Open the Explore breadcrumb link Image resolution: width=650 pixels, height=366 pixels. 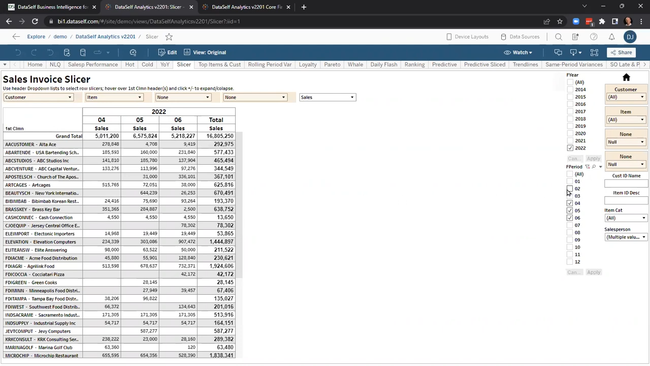pyautogui.click(x=36, y=37)
